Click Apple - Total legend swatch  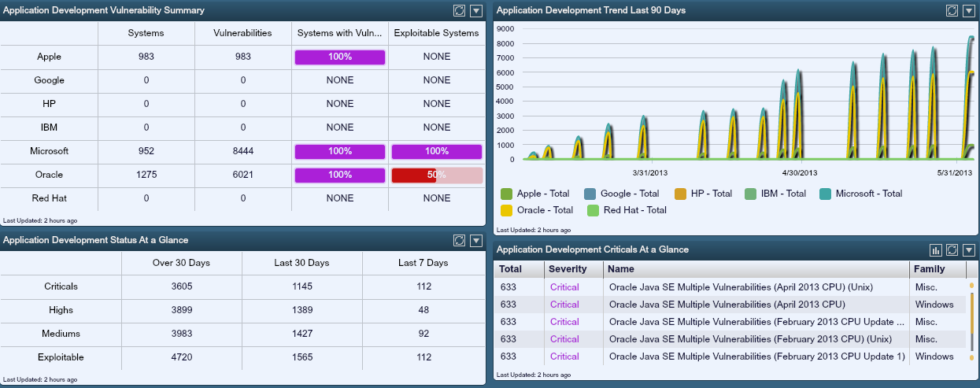pyautogui.click(x=507, y=194)
